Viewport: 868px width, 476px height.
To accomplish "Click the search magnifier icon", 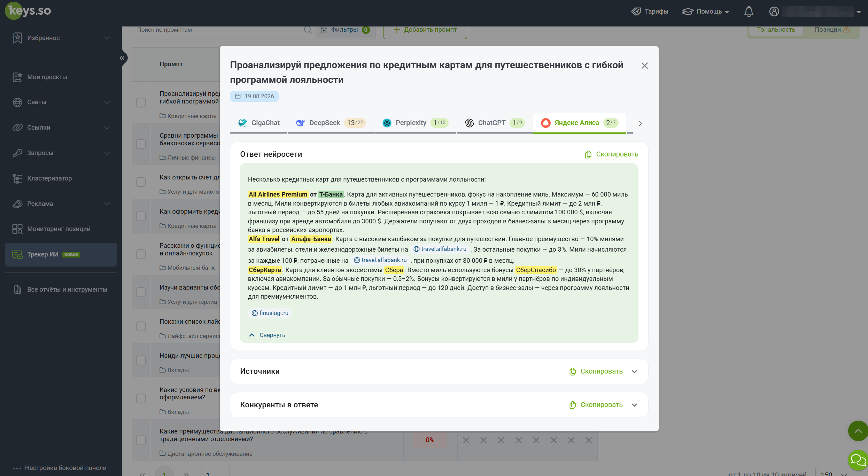I will 308,30.
